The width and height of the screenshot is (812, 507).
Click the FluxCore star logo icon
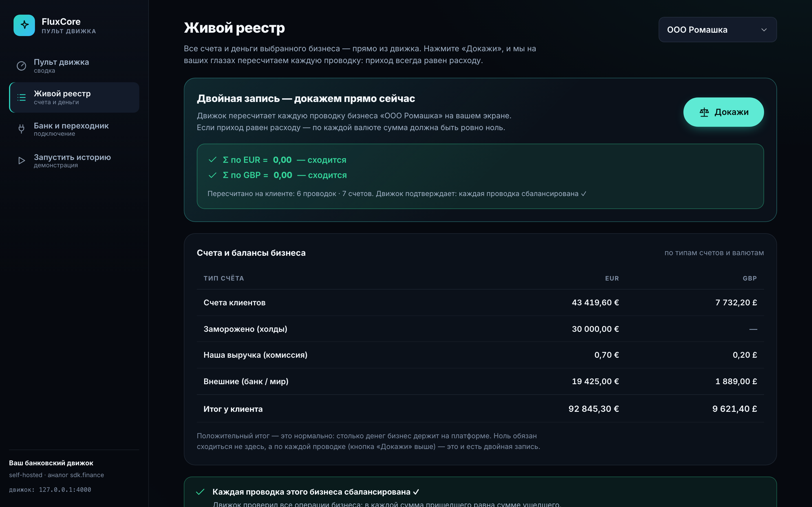click(x=24, y=25)
